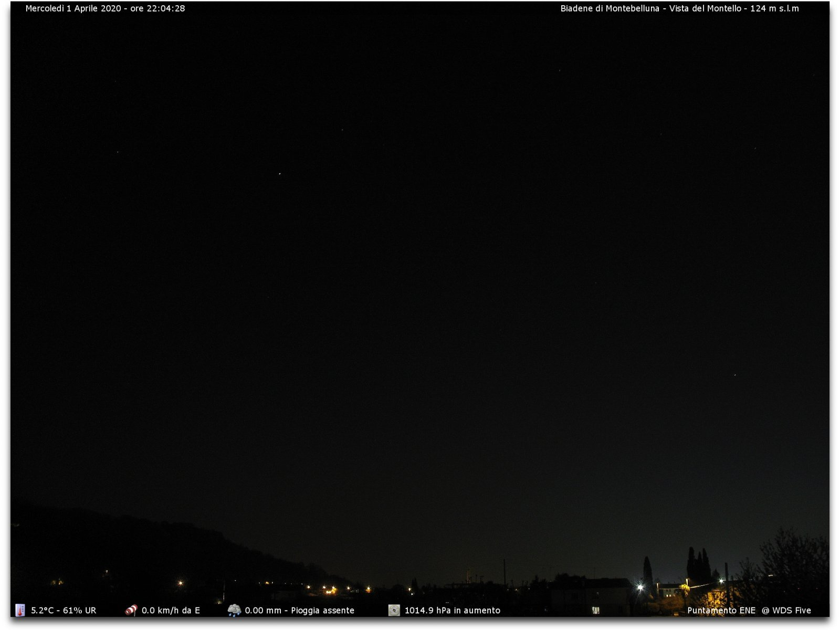Click the brightest star in the upper-left sky
This screenshot has height=630, width=840.
tap(279, 174)
